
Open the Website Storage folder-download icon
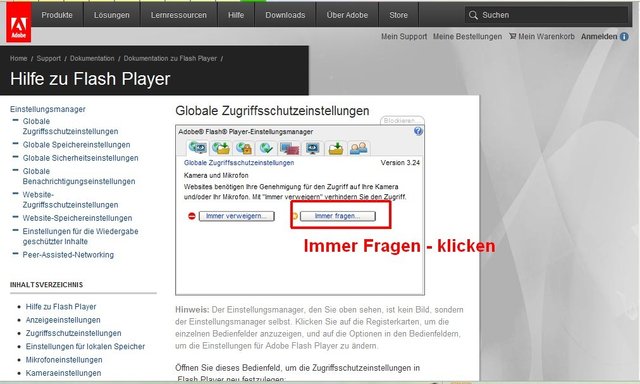click(336, 148)
